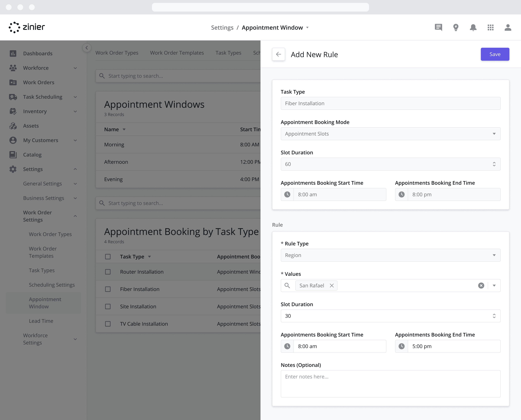Expand the Appointment Booking Mode dropdown

pos(494,134)
